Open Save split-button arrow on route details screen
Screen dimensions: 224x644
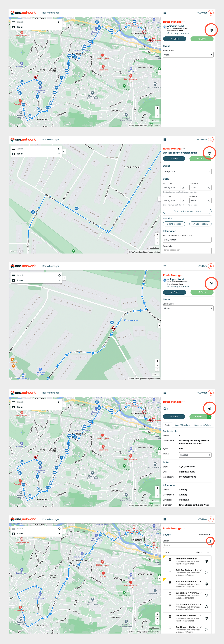(x=209, y=417)
